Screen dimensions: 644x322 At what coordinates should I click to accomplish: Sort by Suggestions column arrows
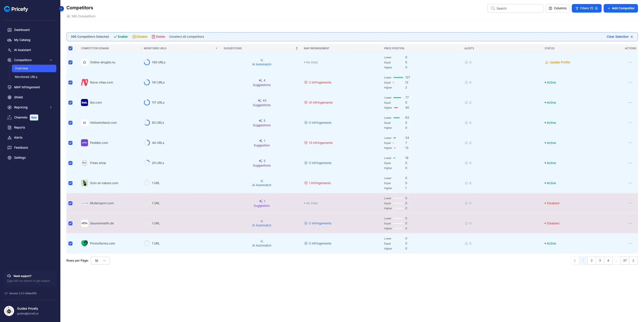(x=297, y=48)
